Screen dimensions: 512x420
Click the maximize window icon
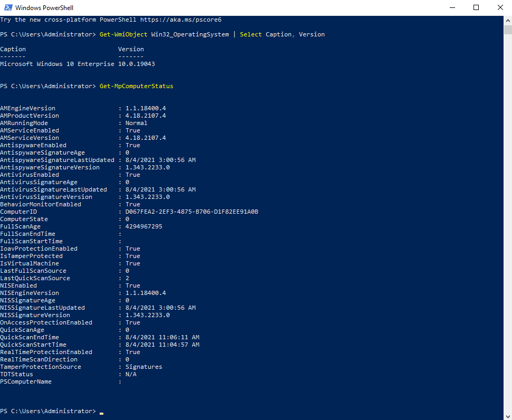(476, 7)
